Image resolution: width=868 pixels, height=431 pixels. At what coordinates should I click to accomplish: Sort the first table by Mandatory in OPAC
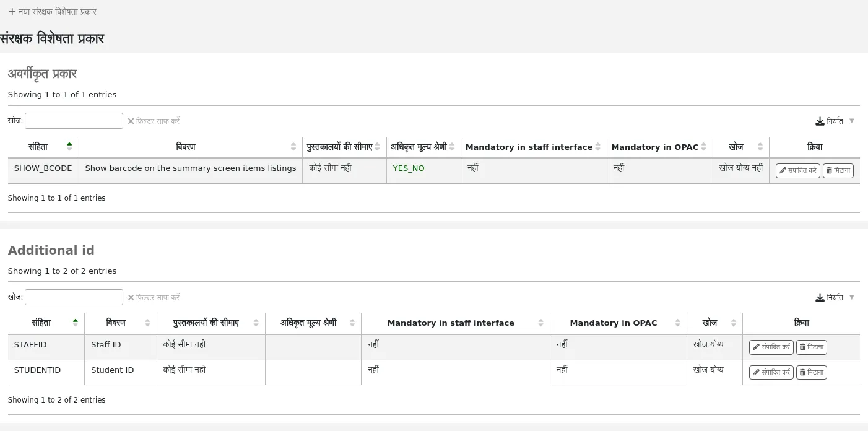pos(660,147)
